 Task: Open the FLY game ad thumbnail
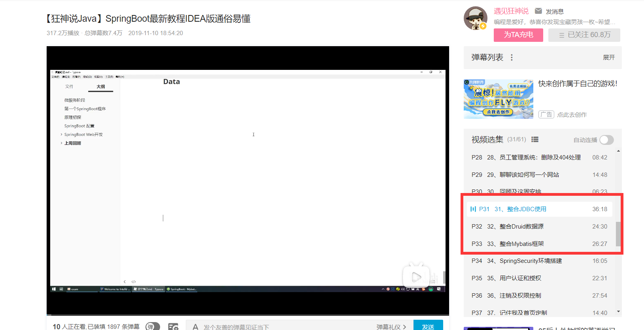pyautogui.click(x=499, y=99)
